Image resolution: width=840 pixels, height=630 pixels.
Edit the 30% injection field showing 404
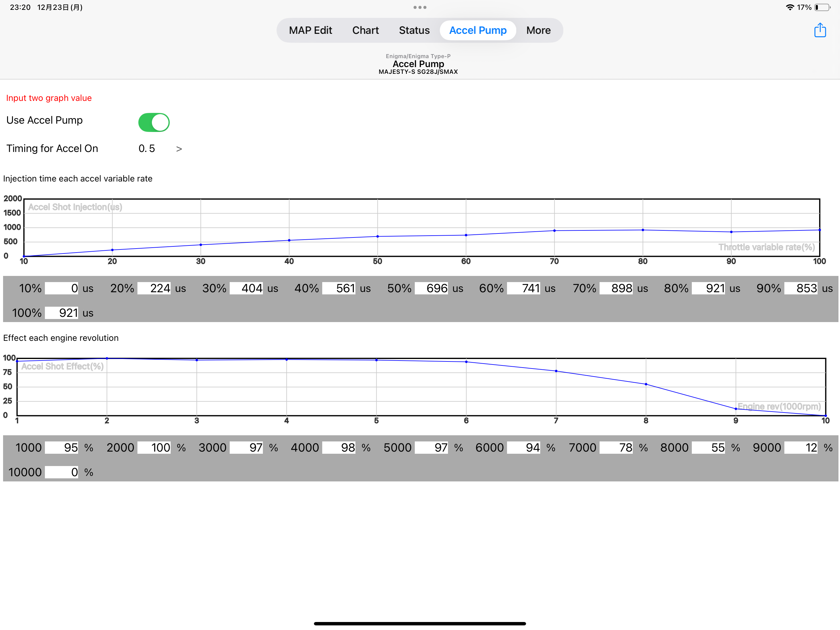coord(246,288)
